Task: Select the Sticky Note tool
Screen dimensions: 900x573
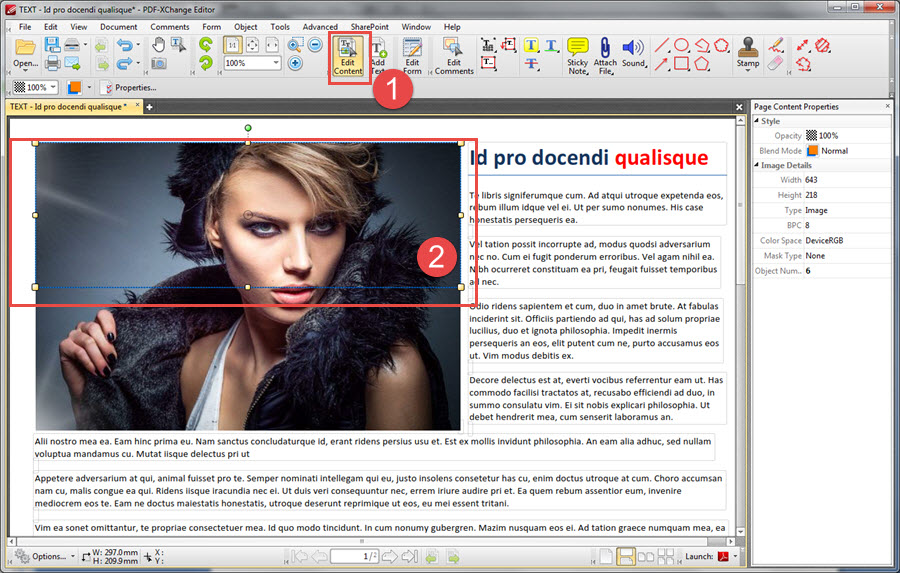Action: 577,56
